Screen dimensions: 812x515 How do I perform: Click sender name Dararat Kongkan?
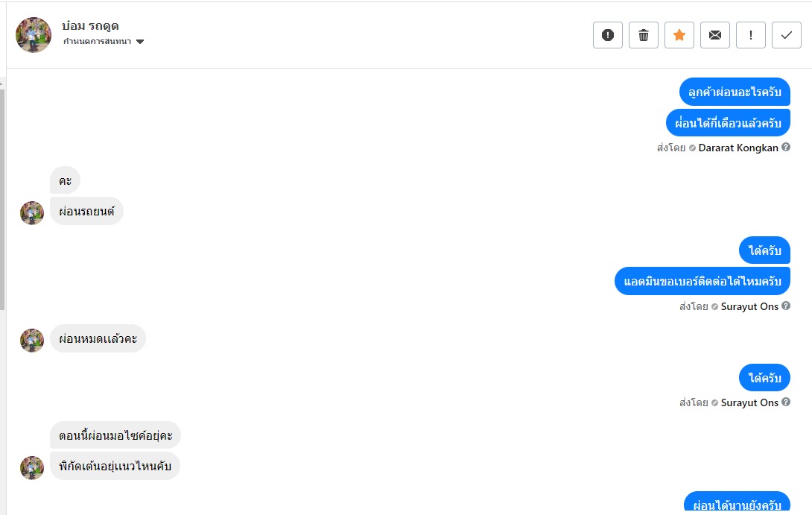coord(738,148)
